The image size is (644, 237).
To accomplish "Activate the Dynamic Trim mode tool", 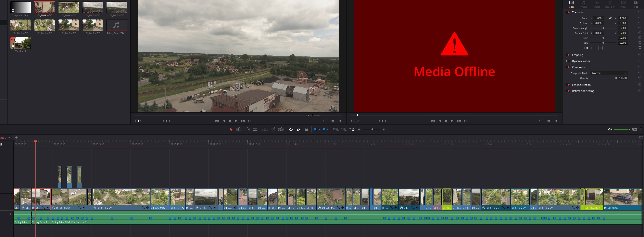I will point(247,129).
